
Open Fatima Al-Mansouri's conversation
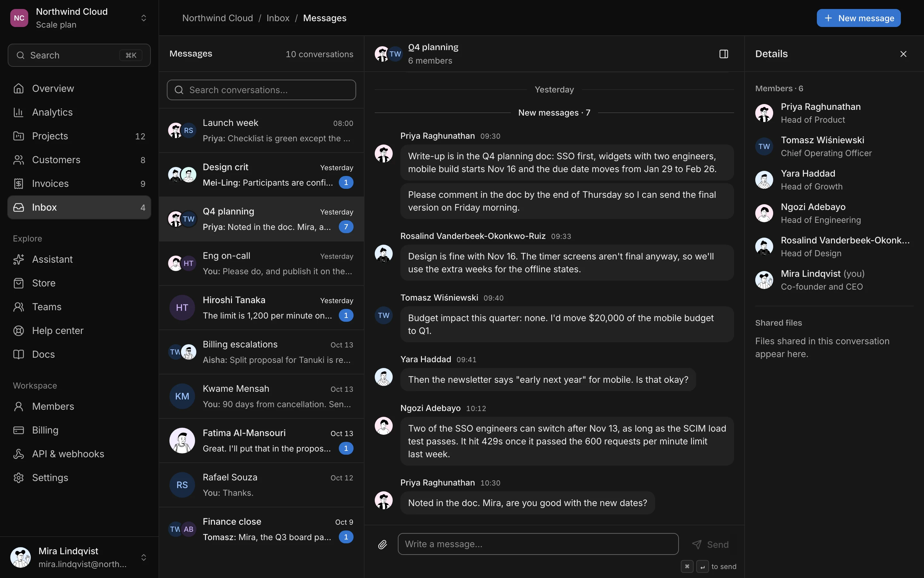point(261,441)
